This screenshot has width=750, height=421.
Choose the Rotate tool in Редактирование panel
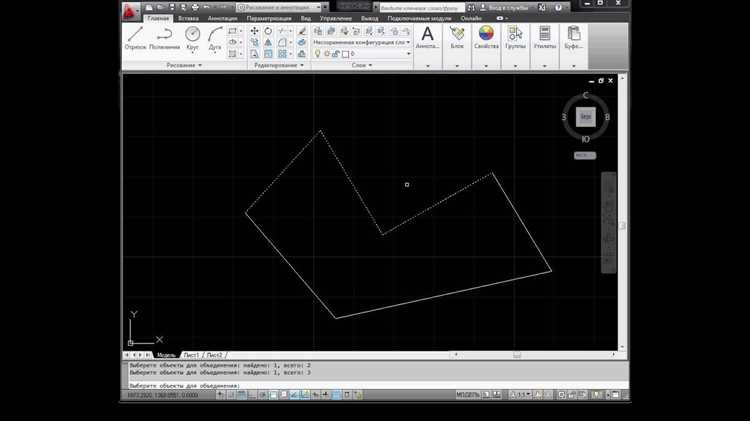tap(268, 31)
